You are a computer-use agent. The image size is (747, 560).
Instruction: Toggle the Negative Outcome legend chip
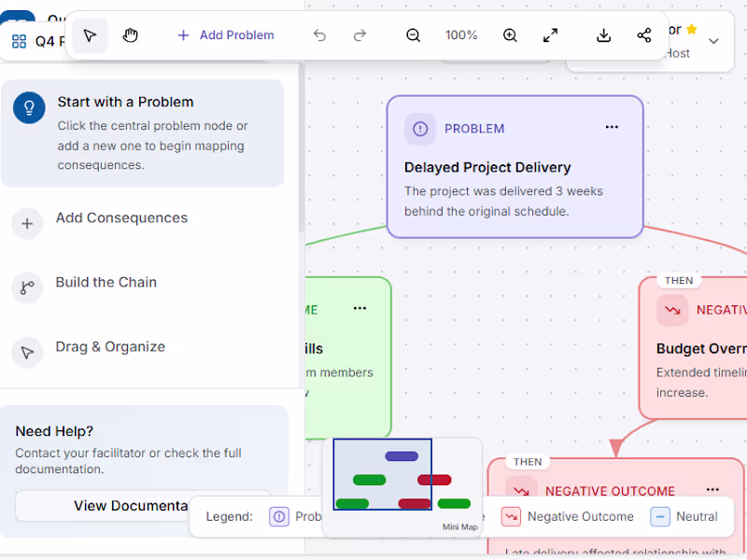click(568, 516)
